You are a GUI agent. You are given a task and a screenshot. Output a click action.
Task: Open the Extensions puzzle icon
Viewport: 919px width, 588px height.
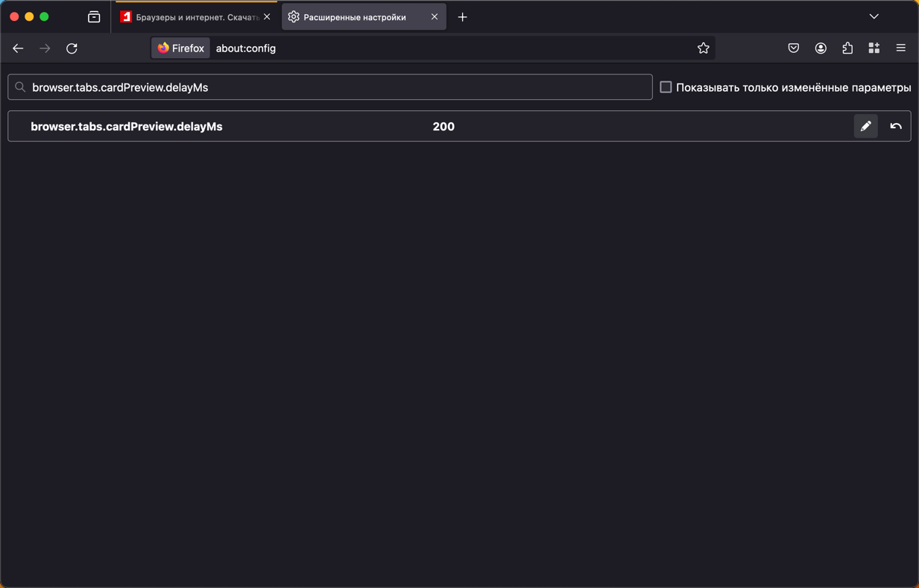(x=847, y=48)
